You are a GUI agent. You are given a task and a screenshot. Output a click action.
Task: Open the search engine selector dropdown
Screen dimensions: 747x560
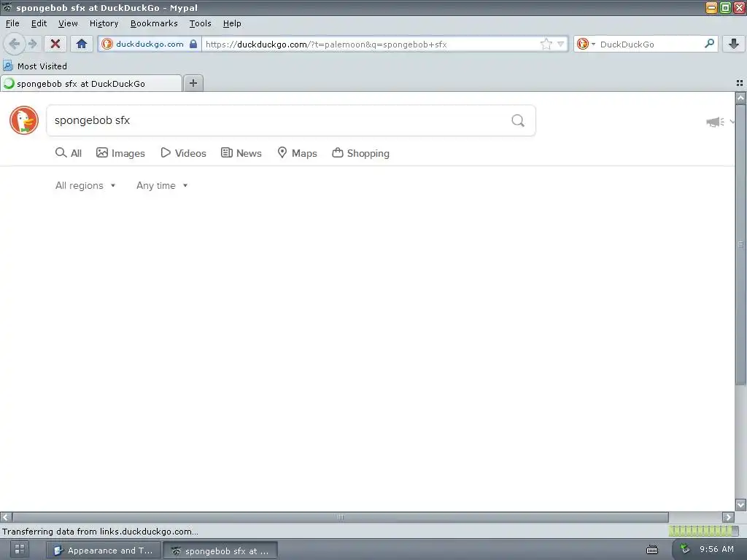pos(586,44)
